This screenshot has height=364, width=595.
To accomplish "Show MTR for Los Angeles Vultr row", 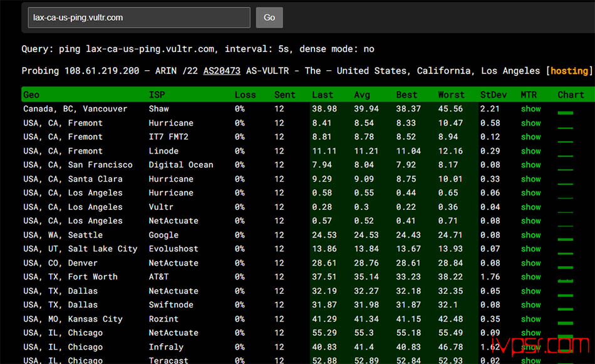I will tap(530, 207).
